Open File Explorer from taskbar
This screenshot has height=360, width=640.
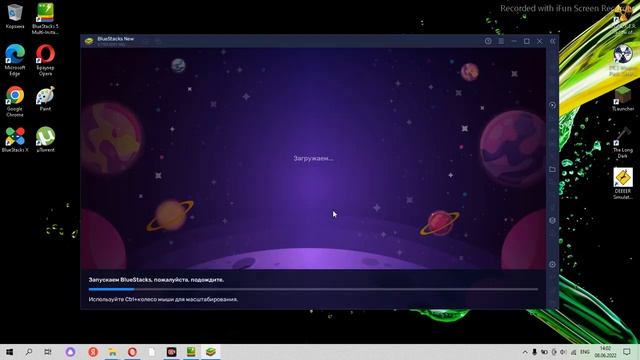pos(113,352)
